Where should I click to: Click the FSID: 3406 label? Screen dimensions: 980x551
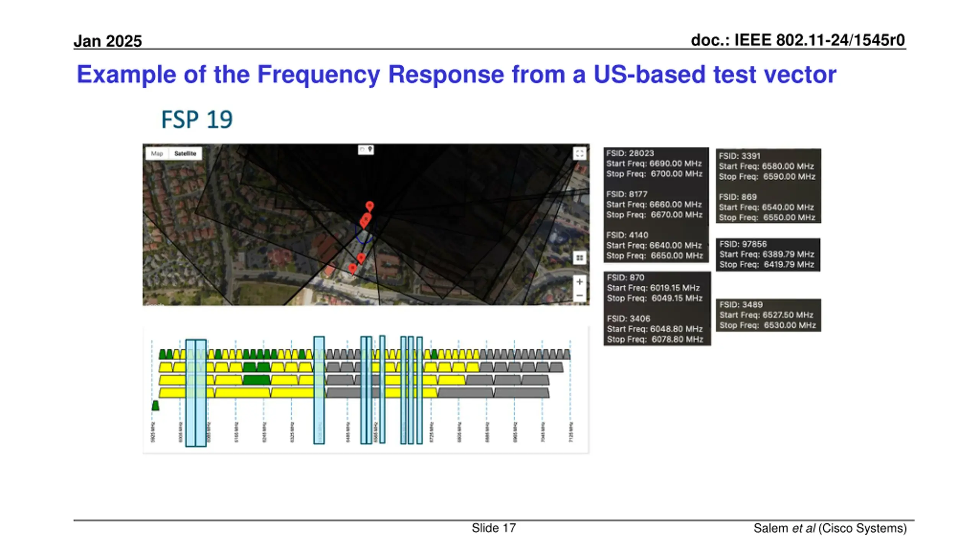point(628,319)
